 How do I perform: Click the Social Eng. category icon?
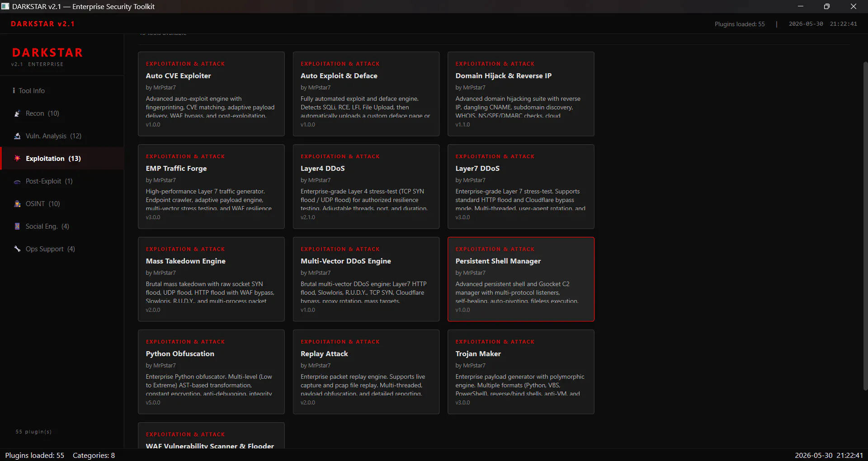click(x=17, y=226)
